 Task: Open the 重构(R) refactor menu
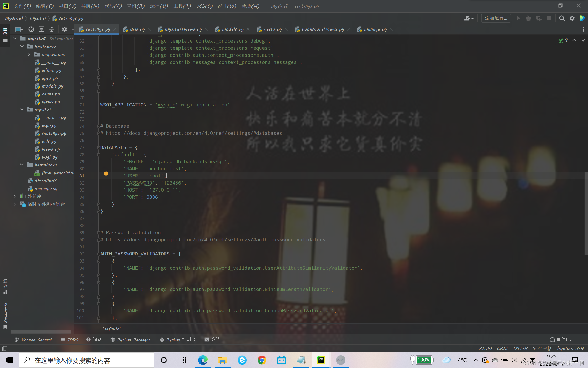pos(136,6)
